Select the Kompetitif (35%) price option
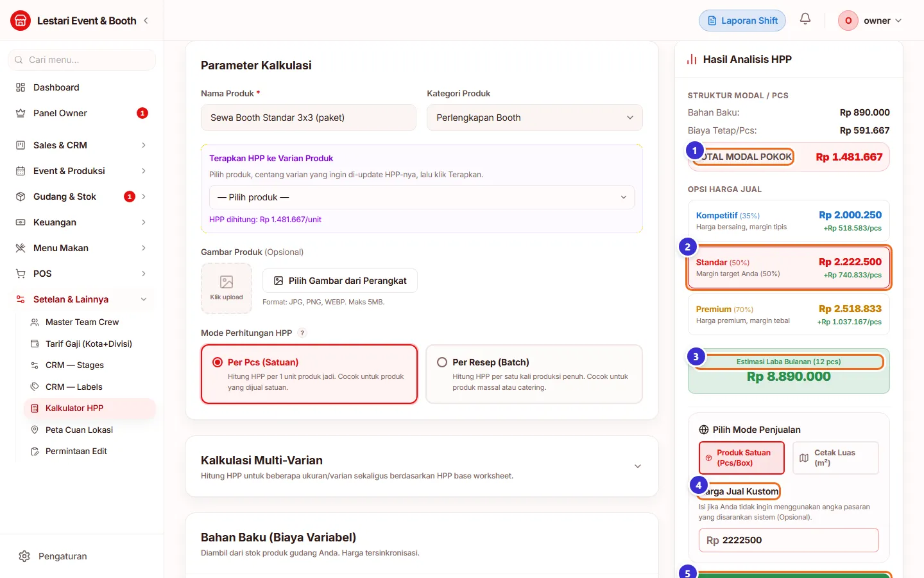 [789, 220]
